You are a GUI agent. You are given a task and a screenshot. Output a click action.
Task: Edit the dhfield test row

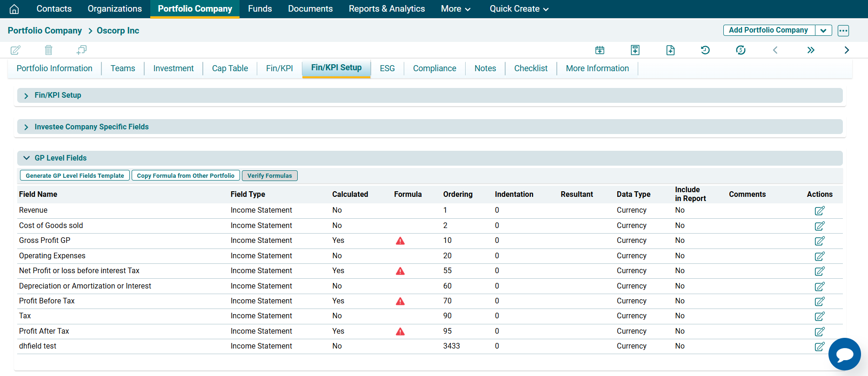(x=819, y=347)
